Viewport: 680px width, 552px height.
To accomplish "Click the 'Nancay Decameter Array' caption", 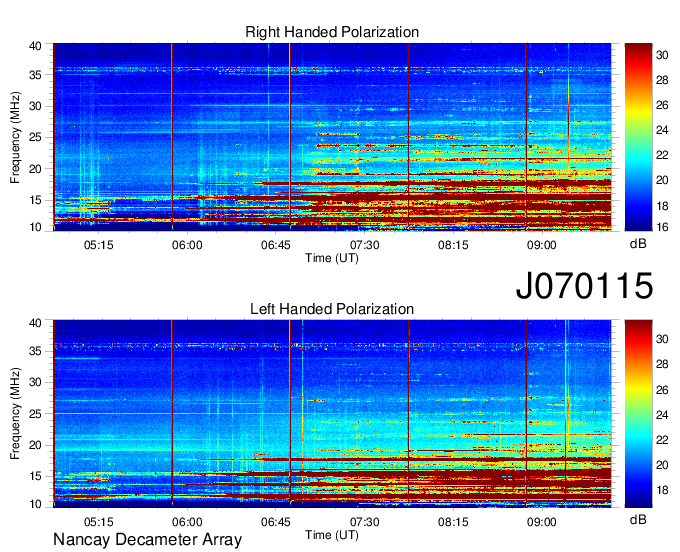I will [147, 539].
